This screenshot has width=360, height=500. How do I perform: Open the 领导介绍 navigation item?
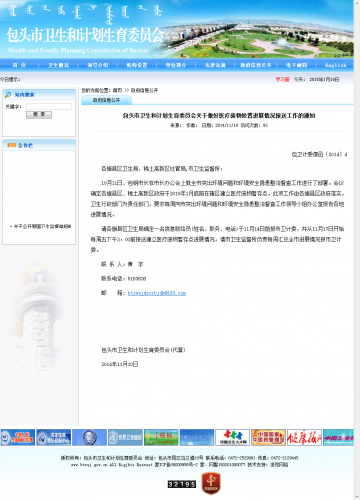tap(98, 65)
